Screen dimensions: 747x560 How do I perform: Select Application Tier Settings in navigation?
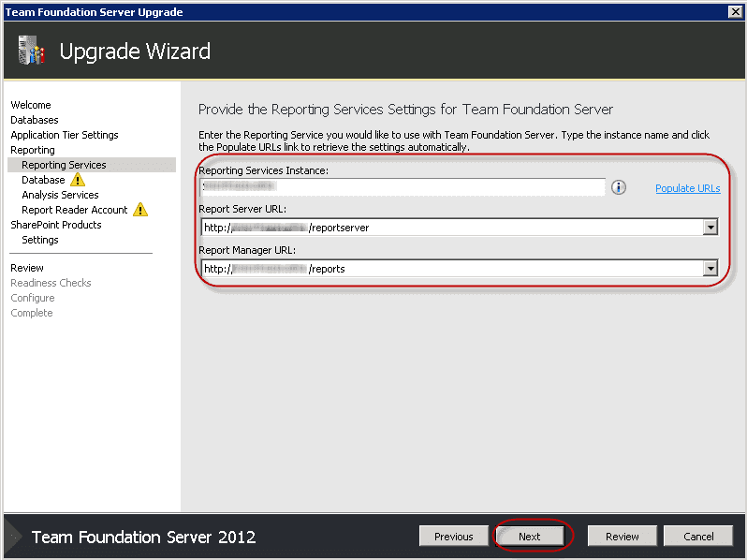coord(65,135)
